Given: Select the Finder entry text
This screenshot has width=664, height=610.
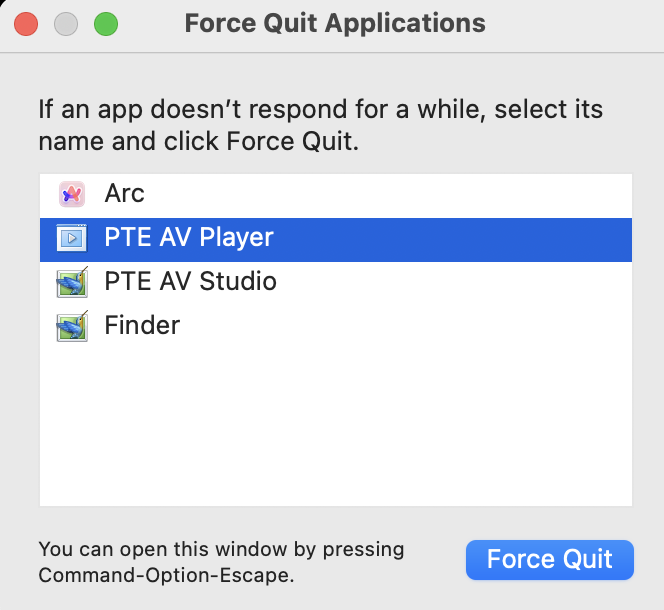Looking at the screenshot, I should tap(142, 325).
